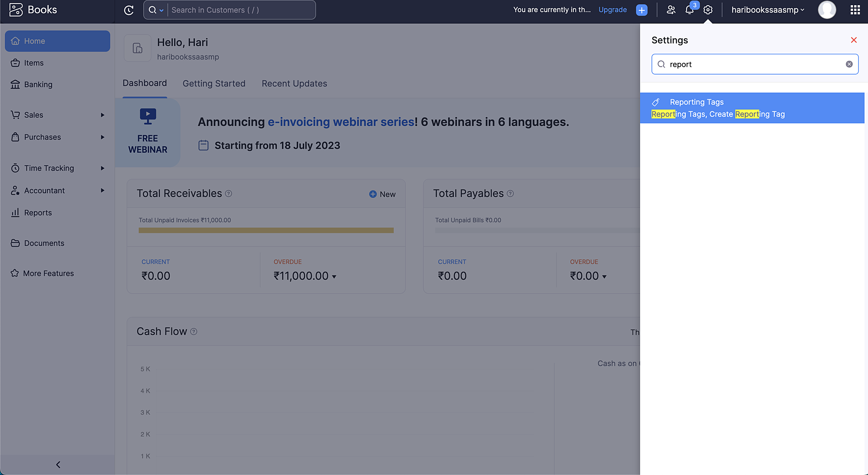868x475 pixels.
Task: Open Reports in the sidebar
Action: pyautogui.click(x=38, y=213)
